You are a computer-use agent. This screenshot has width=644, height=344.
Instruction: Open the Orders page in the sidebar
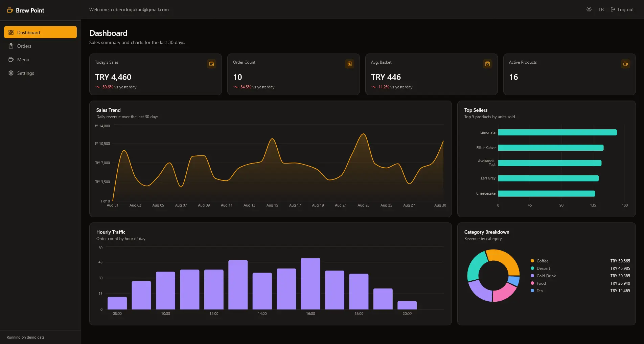coord(40,46)
